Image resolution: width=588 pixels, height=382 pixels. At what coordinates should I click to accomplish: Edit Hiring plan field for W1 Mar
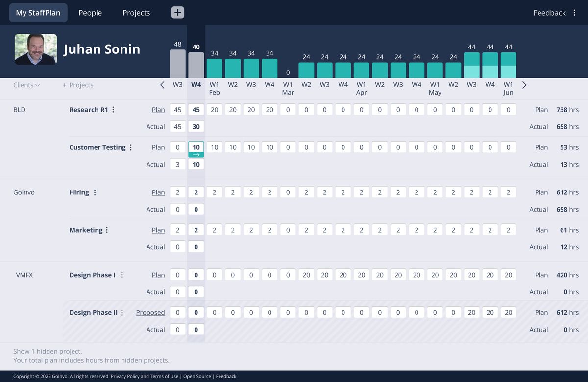coord(288,192)
